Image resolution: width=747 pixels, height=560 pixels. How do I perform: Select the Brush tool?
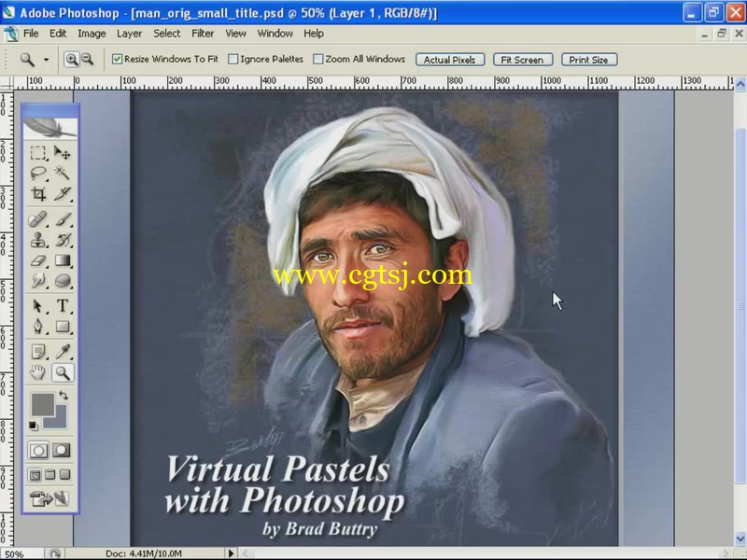[x=62, y=219]
